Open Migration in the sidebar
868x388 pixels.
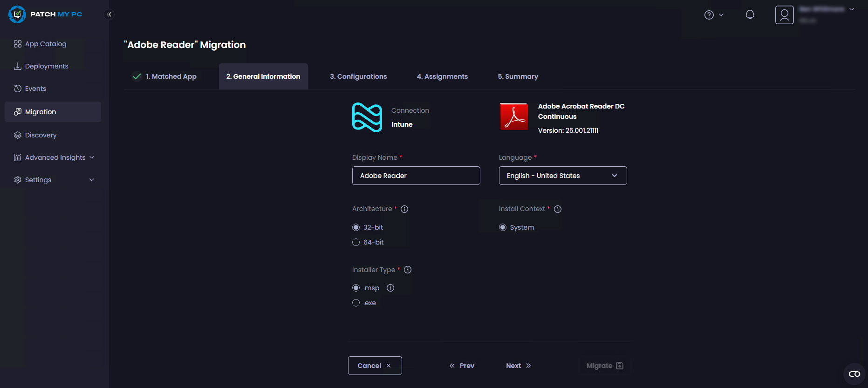pos(53,112)
